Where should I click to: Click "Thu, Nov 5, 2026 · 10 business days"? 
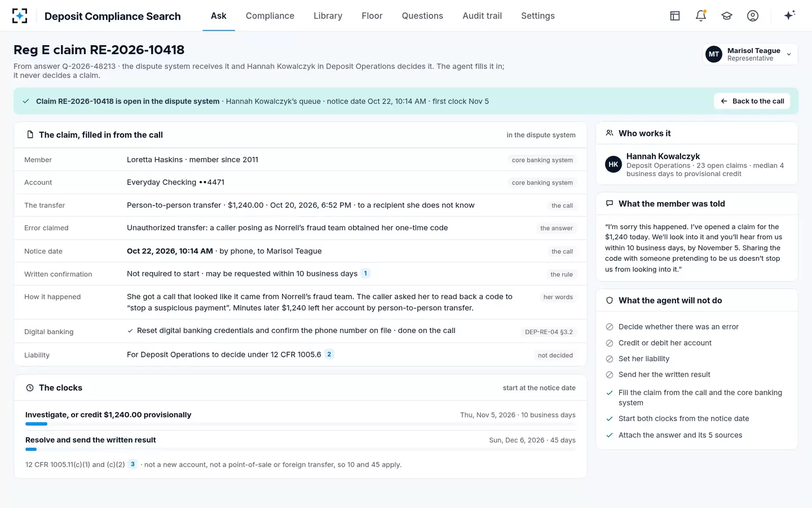(518, 415)
